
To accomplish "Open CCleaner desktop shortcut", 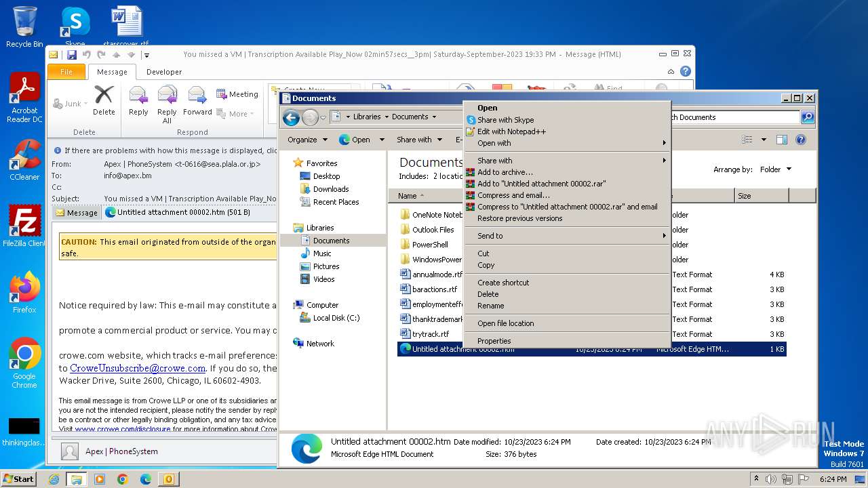I will click(x=24, y=160).
